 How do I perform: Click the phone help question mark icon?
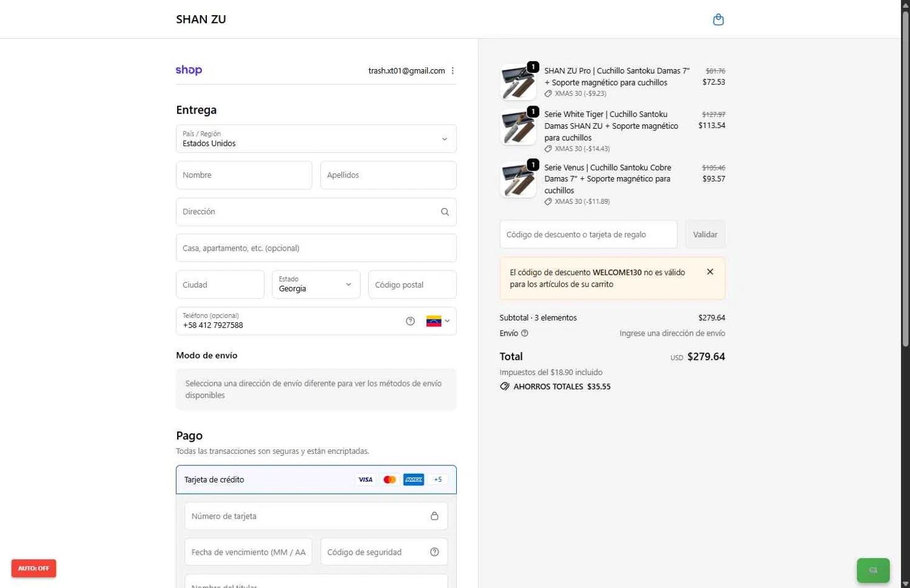click(410, 321)
